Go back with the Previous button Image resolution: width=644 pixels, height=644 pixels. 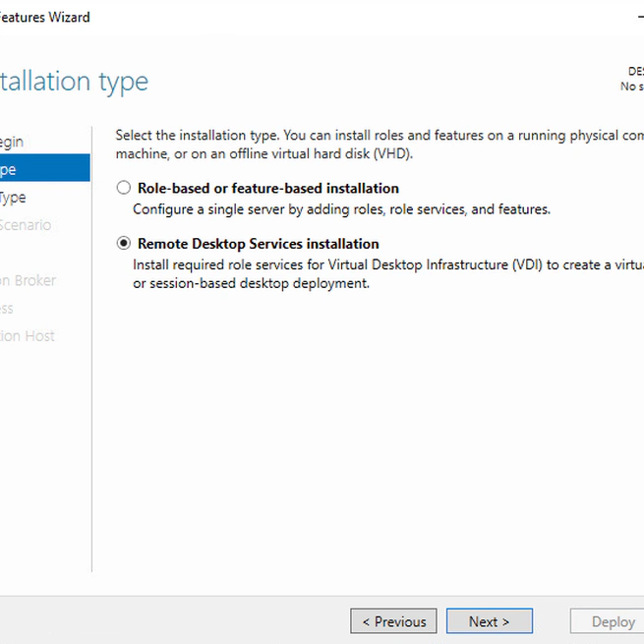(x=393, y=621)
